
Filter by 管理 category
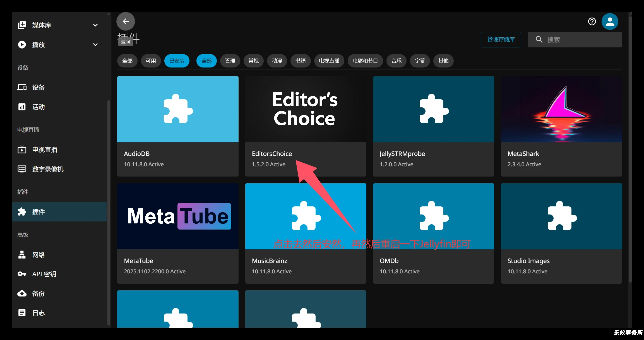230,61
